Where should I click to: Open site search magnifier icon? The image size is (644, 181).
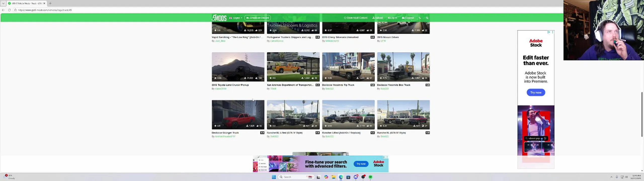tap(427, 18)
